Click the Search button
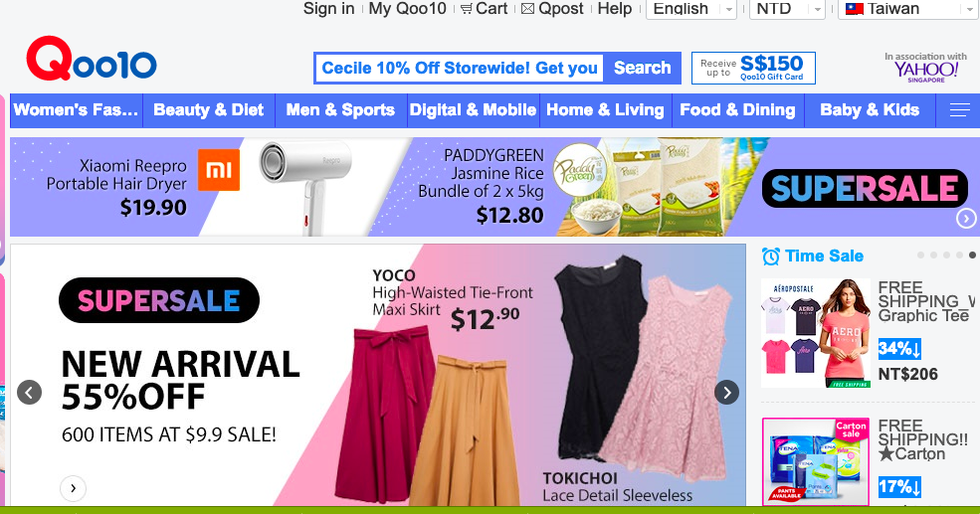980x514 pixels. coord(642,68)
